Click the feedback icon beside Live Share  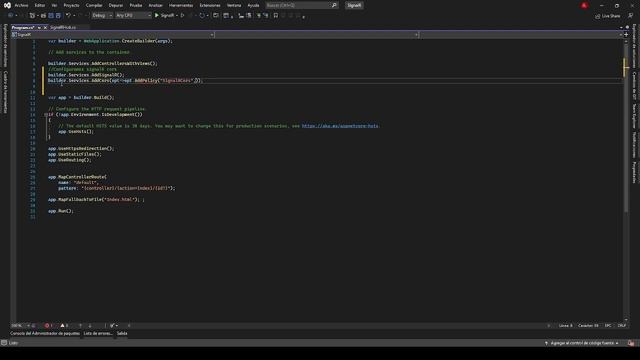(631, 16)
